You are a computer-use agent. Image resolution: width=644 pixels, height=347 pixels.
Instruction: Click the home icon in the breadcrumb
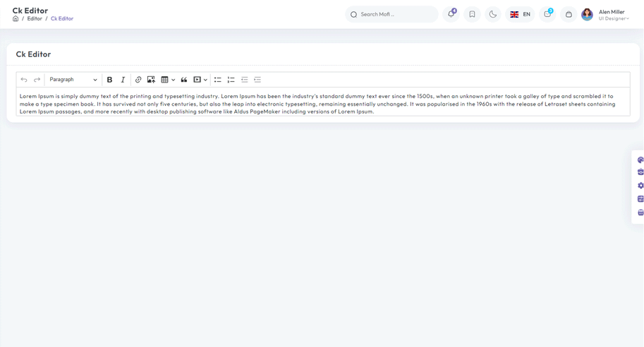(x=16, y=19)
